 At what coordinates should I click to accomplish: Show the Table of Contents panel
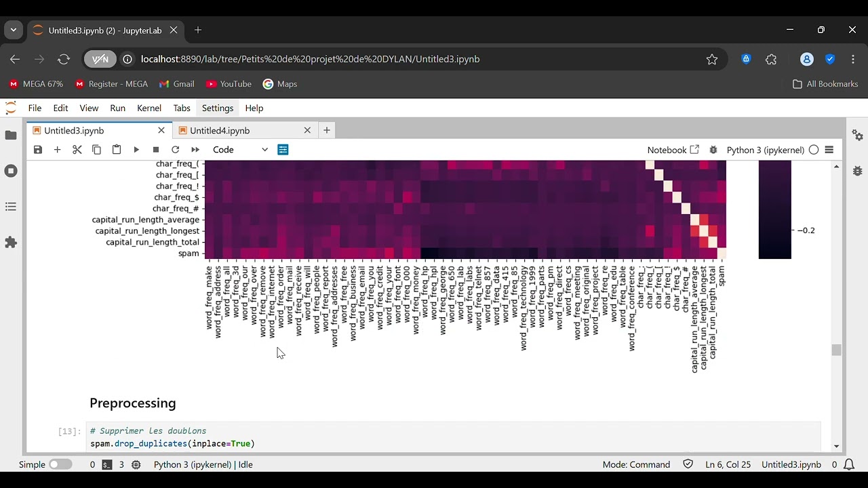point(11,206)
